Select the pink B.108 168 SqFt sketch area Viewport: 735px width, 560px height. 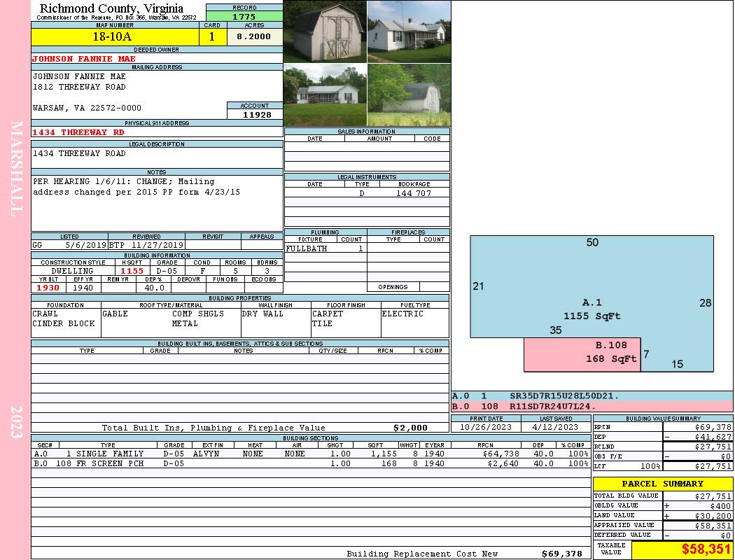pyautogui.click(x=582, y=353)
